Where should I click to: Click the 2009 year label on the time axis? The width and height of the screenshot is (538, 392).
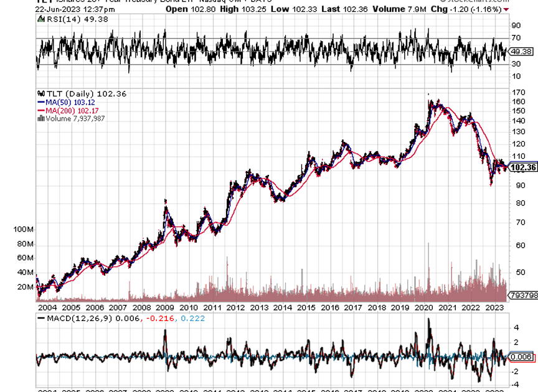point(165,307)
